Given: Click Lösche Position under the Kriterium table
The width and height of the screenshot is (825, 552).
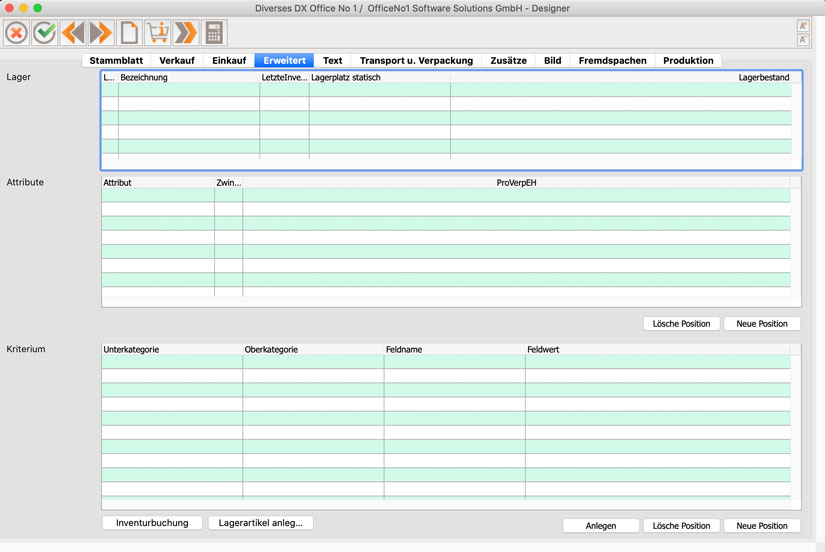Looking at the screenshot, I should [681, 526].
